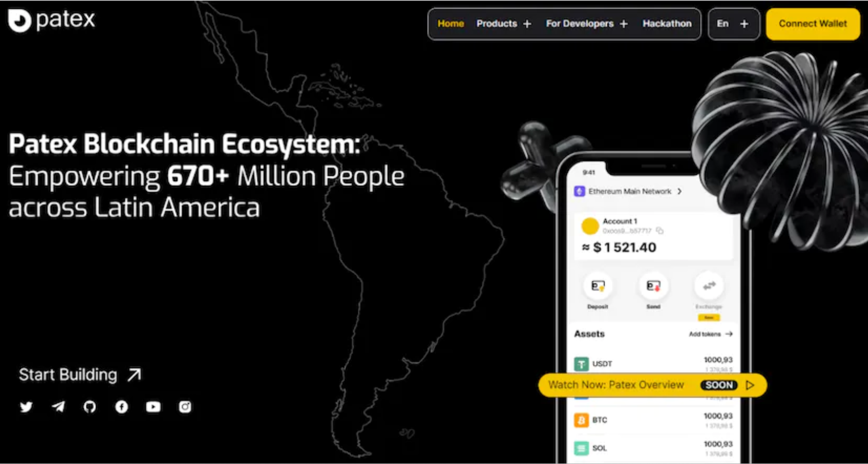
Task: Click the Deposit icon in phone mockup
Action: click(x=597, y=286)
